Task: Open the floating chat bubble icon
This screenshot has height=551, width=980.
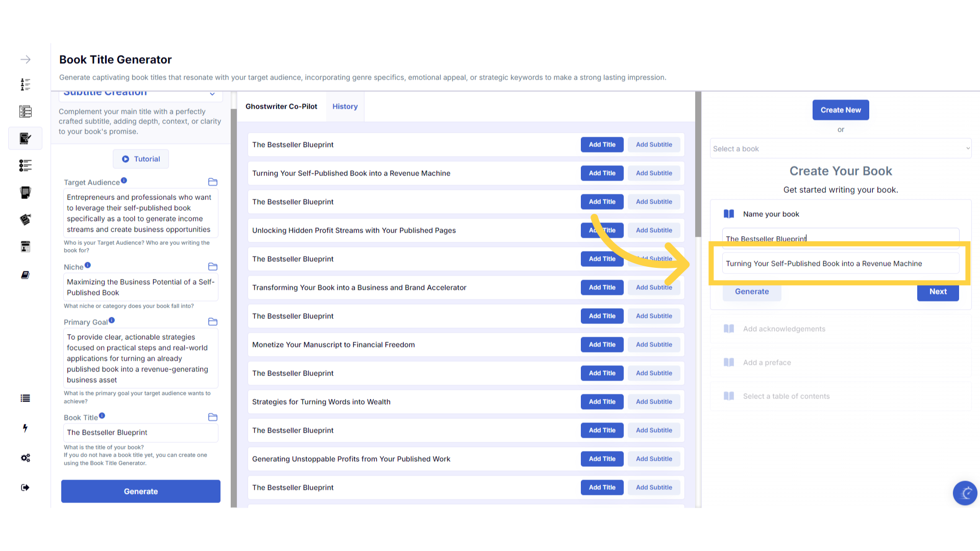Action: pos(965,493)
